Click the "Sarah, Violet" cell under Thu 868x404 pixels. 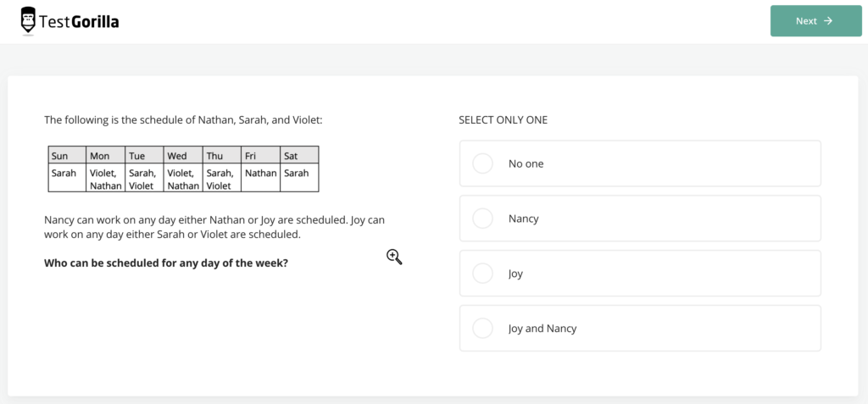click(x=221, y=179)
